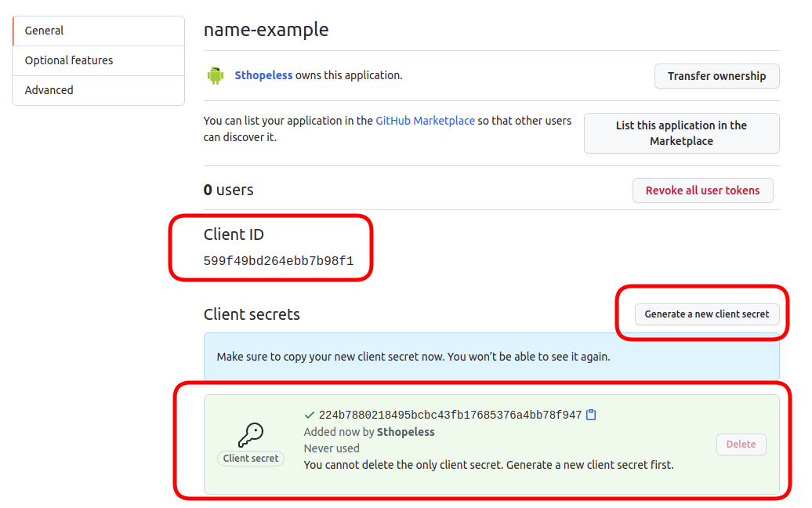
Task: Click the bold Sthopeless name in secret box
Action: click(405, 433)
